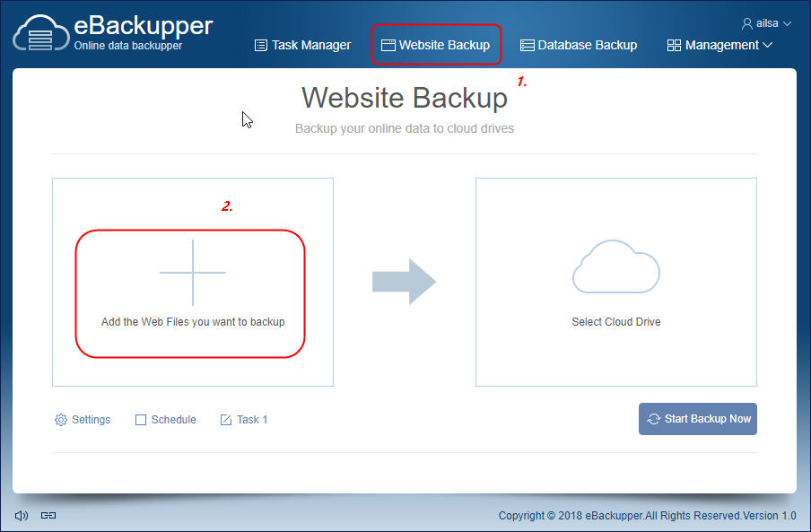Screen dimensions: 811x532
Task: Click the eBackupper cloud logo icon
Action: [41, 33]
